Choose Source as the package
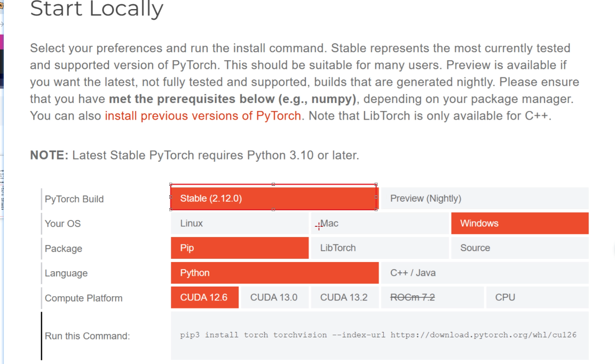 [519, 248]
